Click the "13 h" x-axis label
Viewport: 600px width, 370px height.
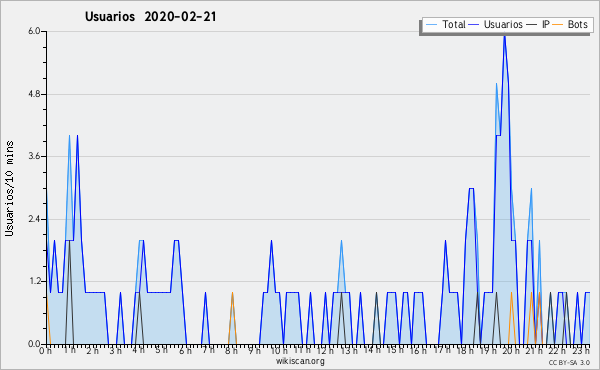[349, 351]
